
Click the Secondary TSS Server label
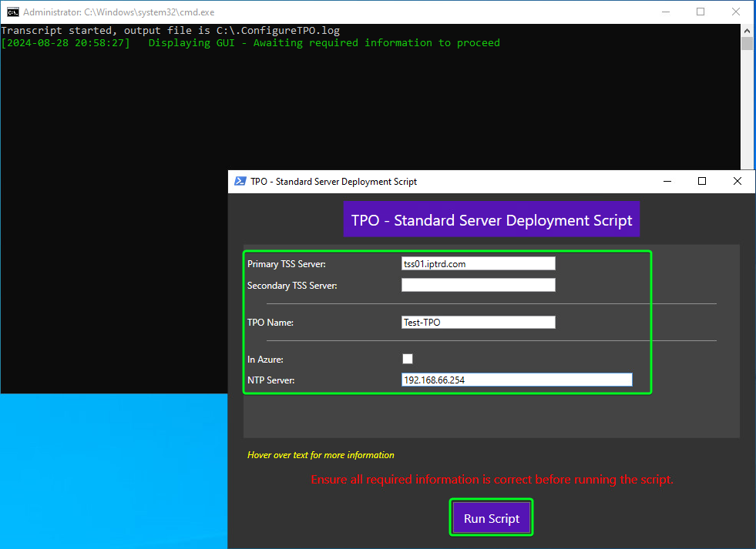292,286
